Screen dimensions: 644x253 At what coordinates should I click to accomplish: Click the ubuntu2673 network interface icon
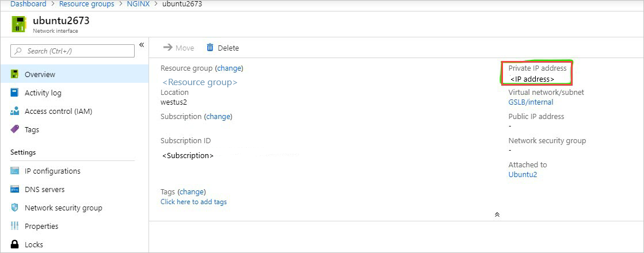[x=20, y=24]
